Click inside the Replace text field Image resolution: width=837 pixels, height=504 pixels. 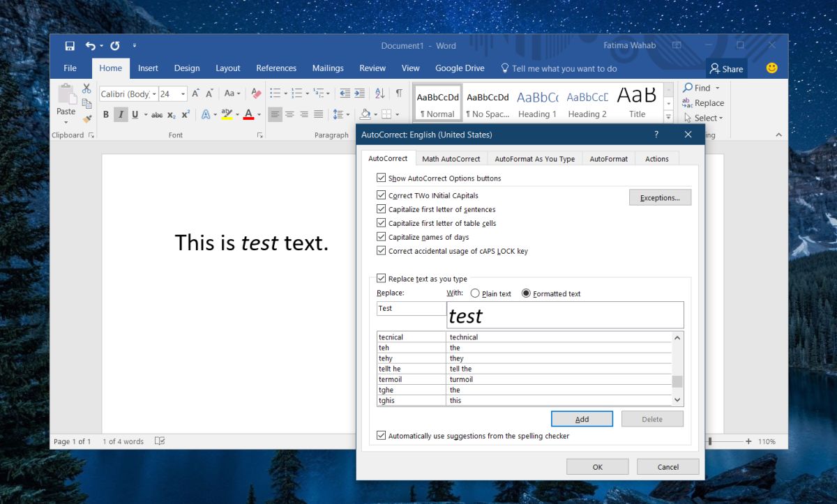pyautogui.click(x=410, y=307)
